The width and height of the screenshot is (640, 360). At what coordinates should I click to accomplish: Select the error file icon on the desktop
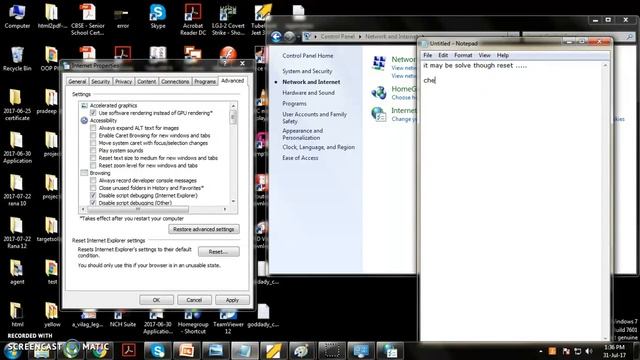click(122, 16)
